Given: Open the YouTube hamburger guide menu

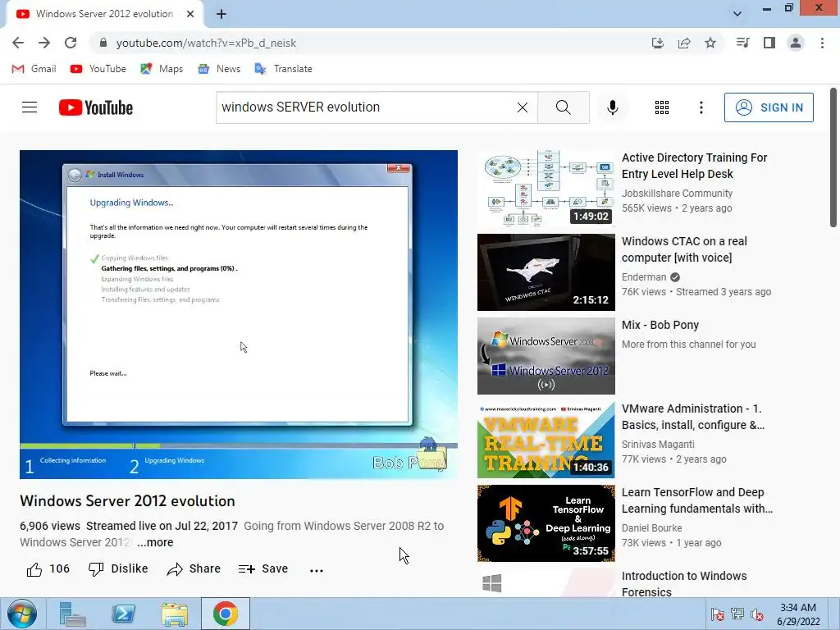Looking at the screenshot, I should click(30, 107).
